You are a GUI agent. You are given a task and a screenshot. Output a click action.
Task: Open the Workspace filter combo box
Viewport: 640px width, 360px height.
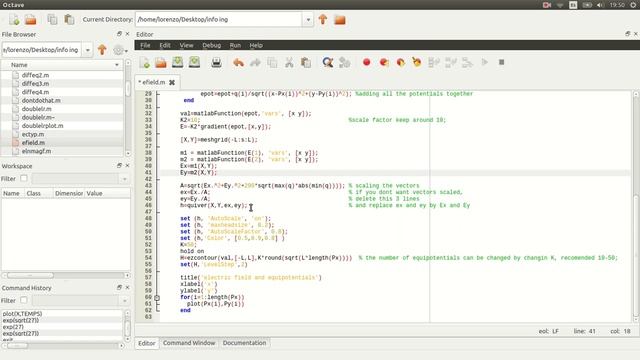click(x=80, y=179)
